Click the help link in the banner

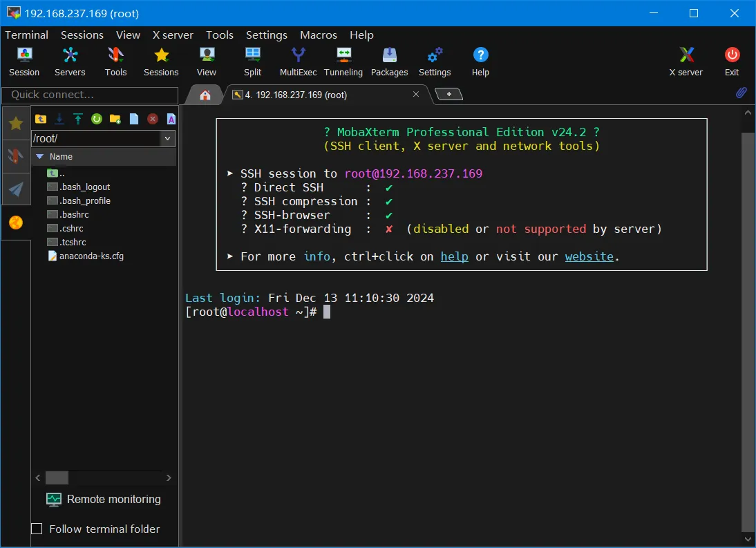454,256
